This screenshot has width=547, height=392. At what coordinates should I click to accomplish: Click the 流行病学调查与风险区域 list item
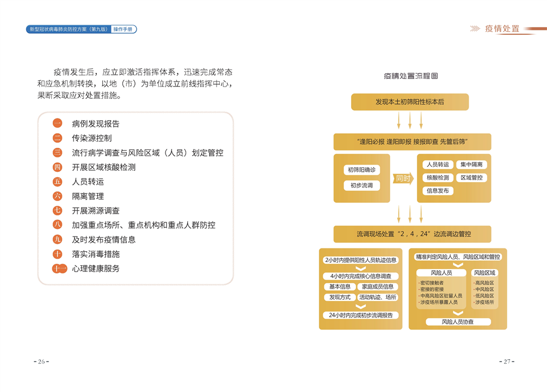pos(147,153)
